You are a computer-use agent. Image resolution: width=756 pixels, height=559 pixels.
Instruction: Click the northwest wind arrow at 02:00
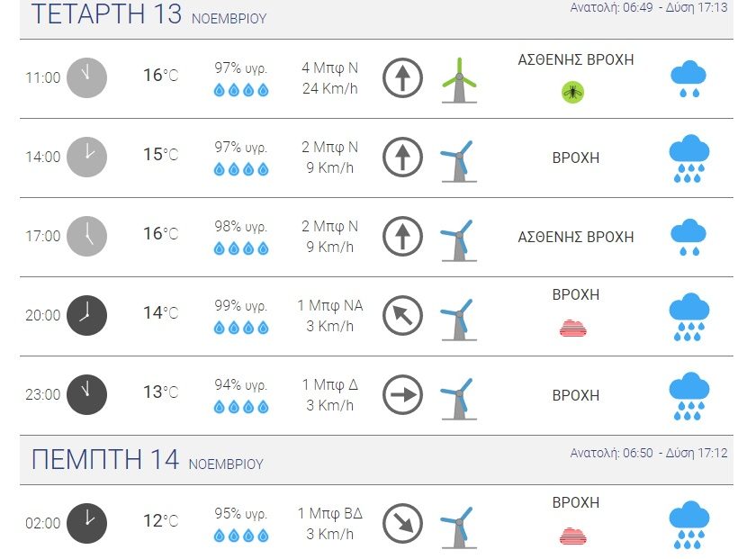pos(402,523)
